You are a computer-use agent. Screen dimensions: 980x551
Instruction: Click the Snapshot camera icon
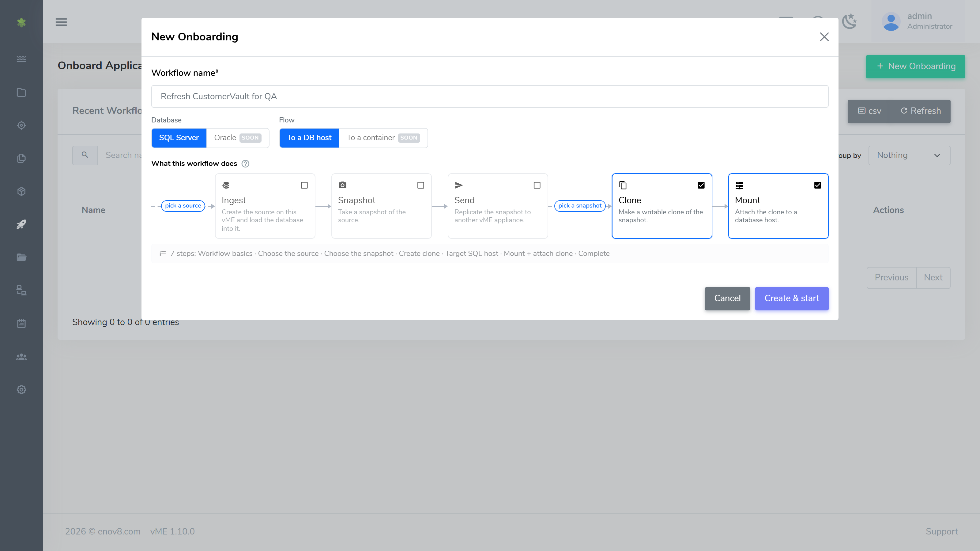click(342, 185)
